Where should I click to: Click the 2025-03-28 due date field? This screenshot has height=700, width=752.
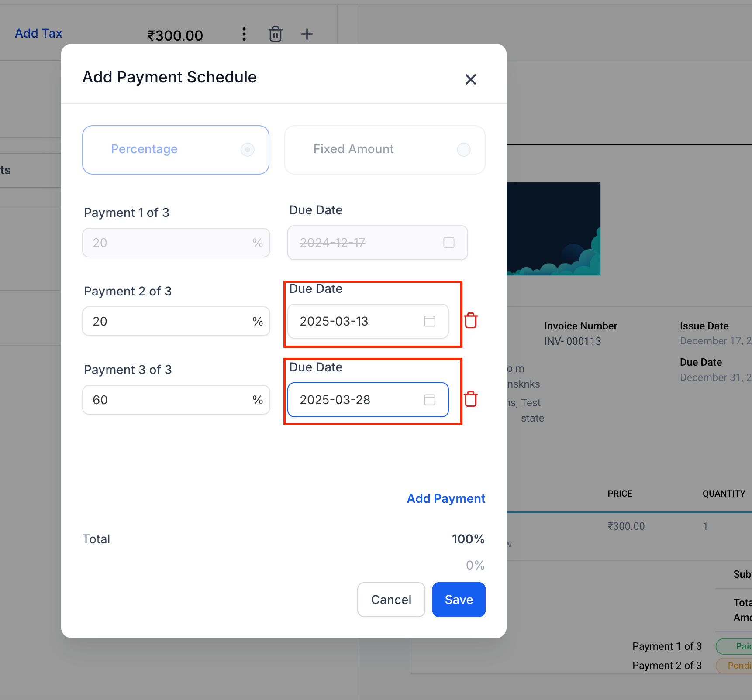click(x=354, y=400)
